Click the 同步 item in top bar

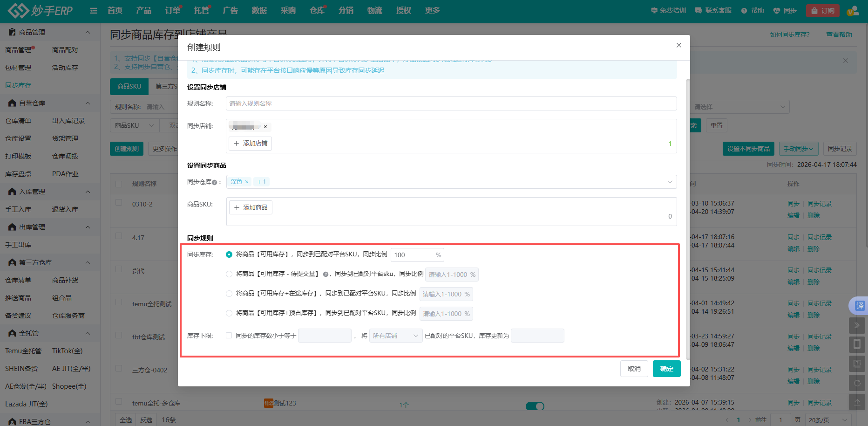(x=785, y=10)
